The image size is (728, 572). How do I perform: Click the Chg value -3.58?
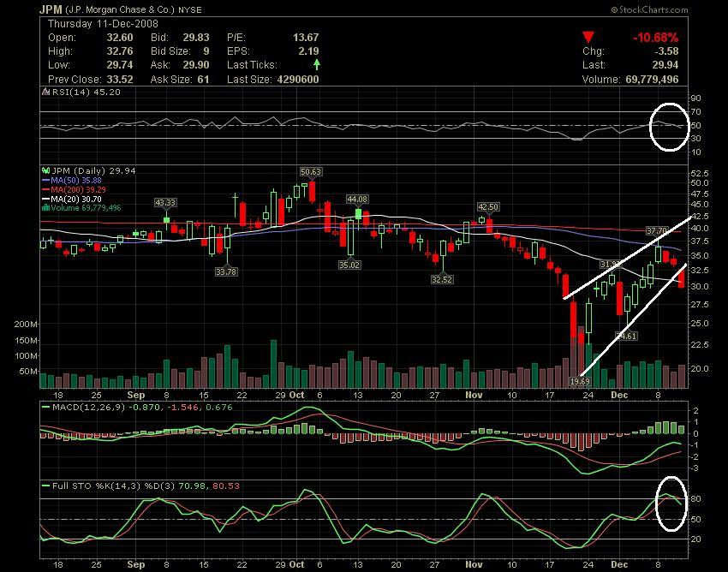tap(665, 51)
